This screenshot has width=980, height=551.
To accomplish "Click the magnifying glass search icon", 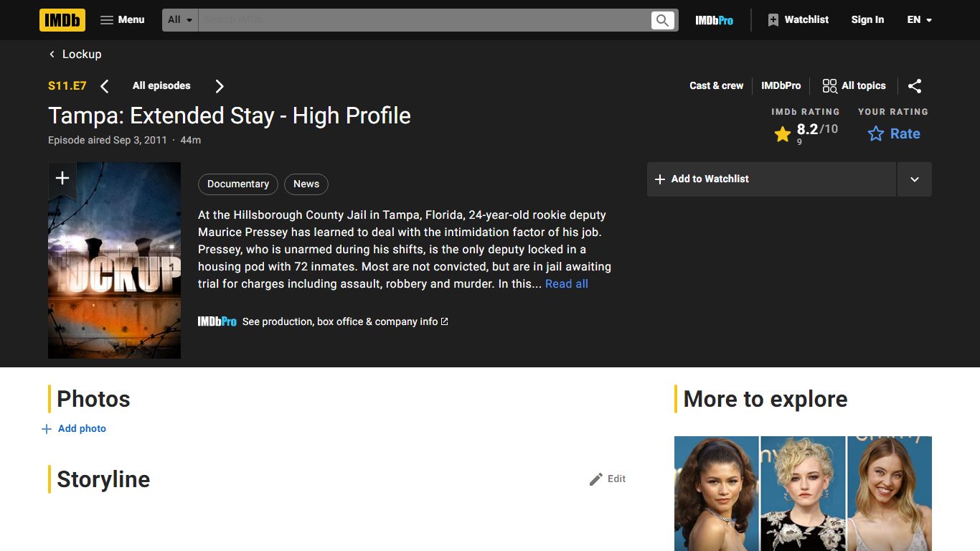I will point(663,20).
